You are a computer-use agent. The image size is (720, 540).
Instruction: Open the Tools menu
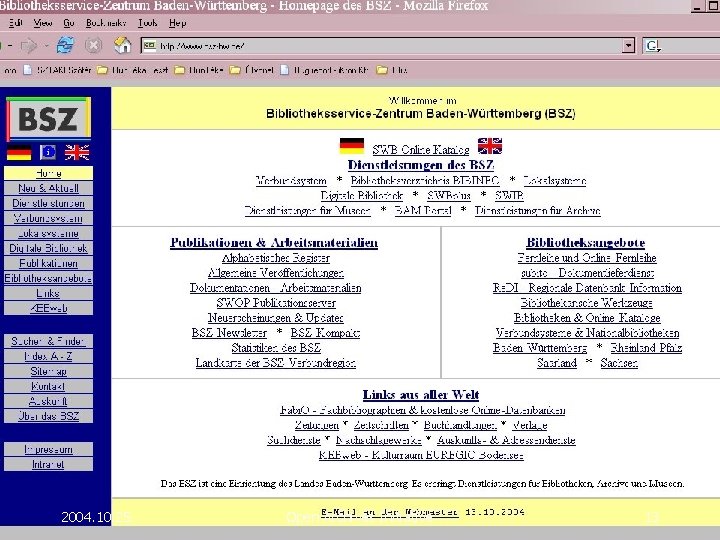[x=147, y=22]
